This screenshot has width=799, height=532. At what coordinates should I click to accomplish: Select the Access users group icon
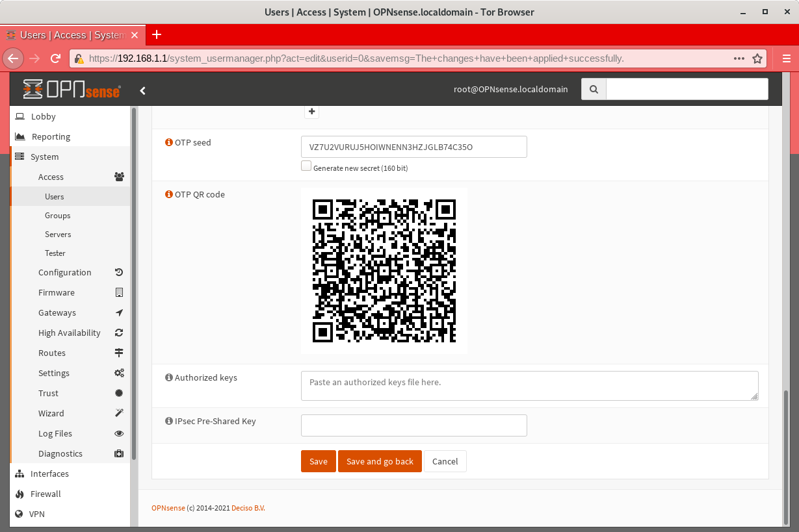[x=119, y=176]
